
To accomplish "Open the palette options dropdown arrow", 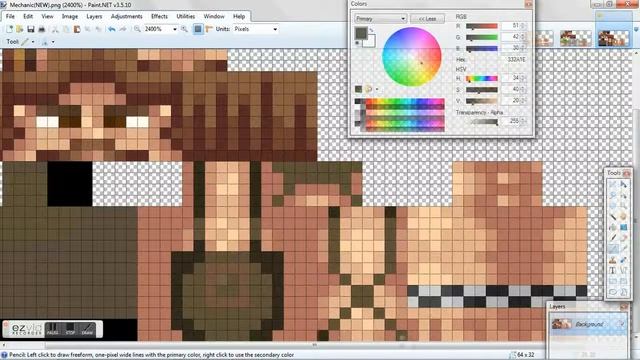I will click(x=377, y=89).
